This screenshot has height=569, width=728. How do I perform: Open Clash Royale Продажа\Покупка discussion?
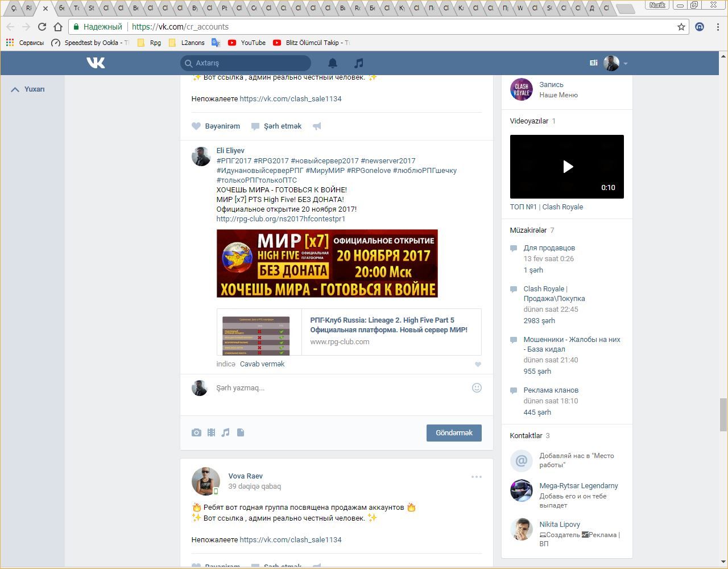tap(555, 294)
